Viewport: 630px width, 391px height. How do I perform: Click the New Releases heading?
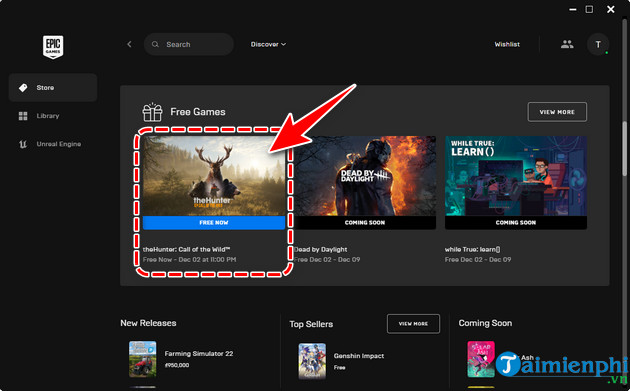click(148, 323)
